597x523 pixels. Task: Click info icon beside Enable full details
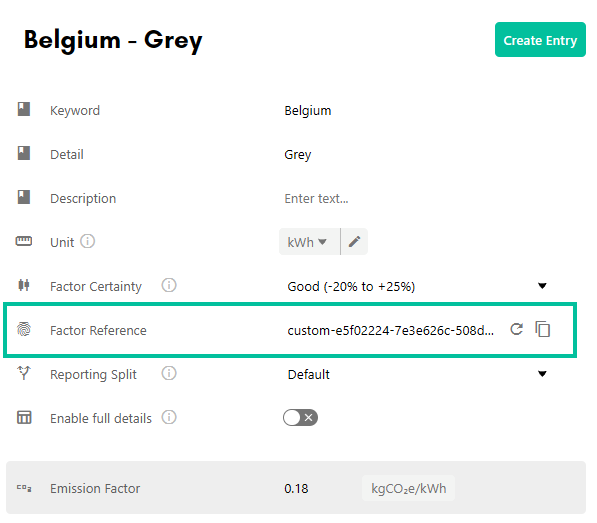tap(169, 418)
